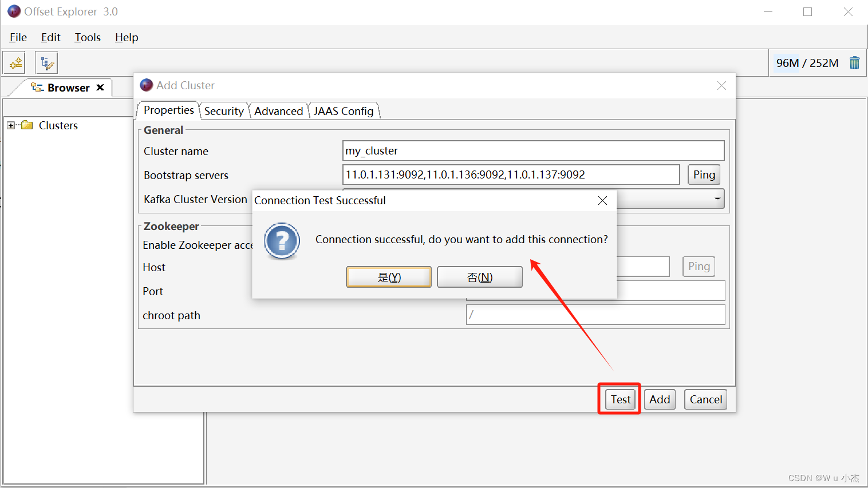Screen dimensions: 868x488
Task: Click the Add button
Action: [660, 399]
